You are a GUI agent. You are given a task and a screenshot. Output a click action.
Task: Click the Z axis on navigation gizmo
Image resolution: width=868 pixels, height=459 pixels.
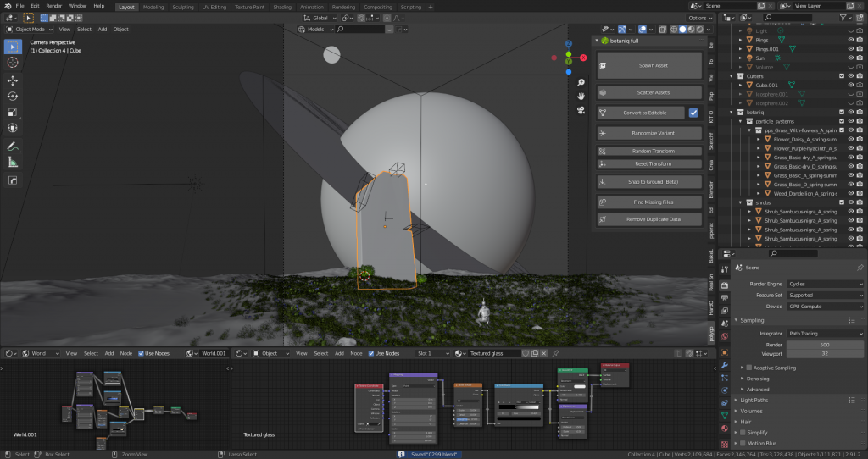569,44
